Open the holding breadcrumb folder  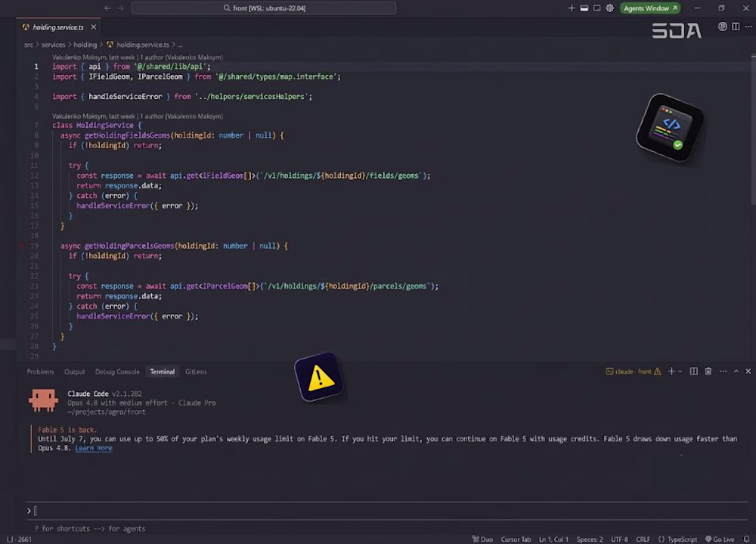[x=85, y=45]
